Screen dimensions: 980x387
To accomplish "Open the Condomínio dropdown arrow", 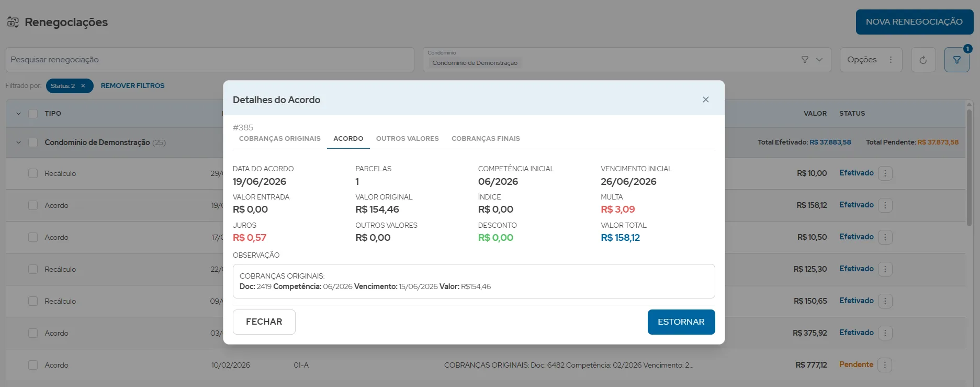I will pos(819,60).
